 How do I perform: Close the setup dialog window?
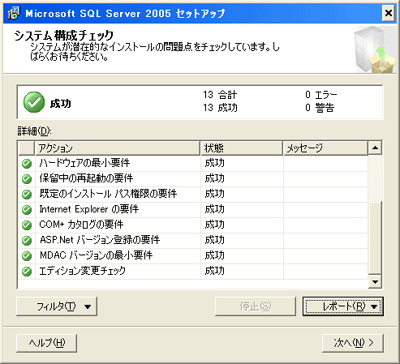pos(388,13)
